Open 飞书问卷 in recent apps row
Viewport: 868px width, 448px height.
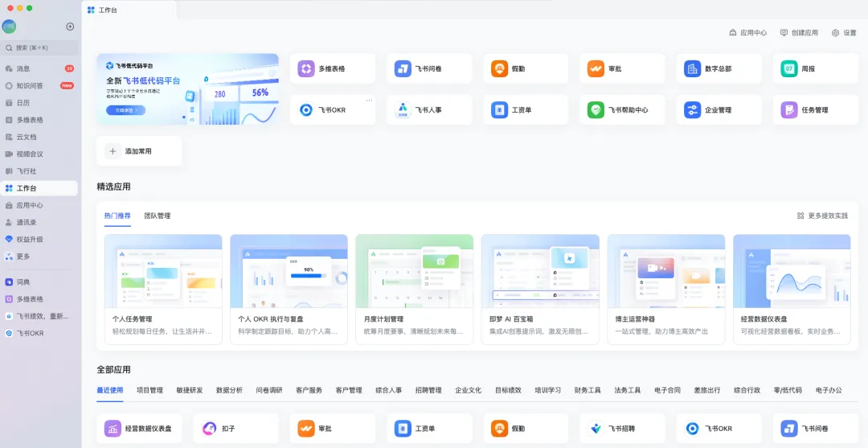[x=816, y=429]
